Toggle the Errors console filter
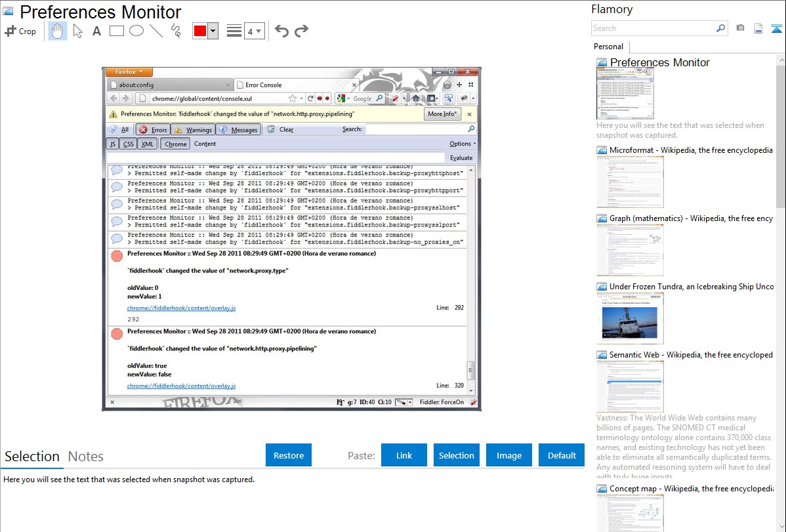The width and height of the screenshot is (786, 532). (x=153, y=130)
